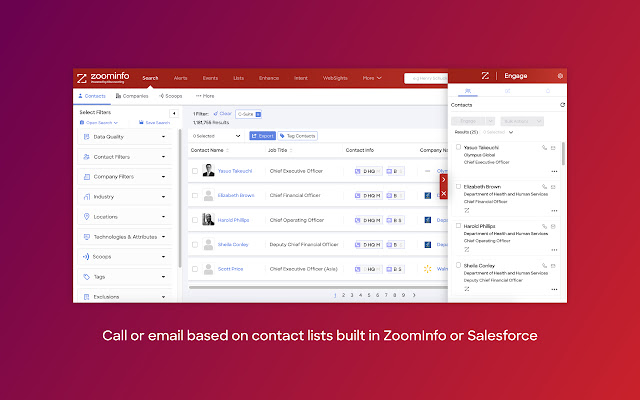Collapse the Select Filters sidebar
640x400 pixels.
point(174,113)
